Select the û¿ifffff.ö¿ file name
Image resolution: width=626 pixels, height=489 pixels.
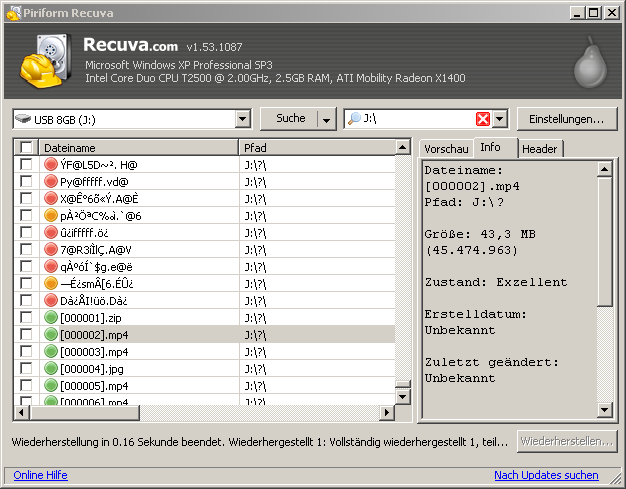84,233
